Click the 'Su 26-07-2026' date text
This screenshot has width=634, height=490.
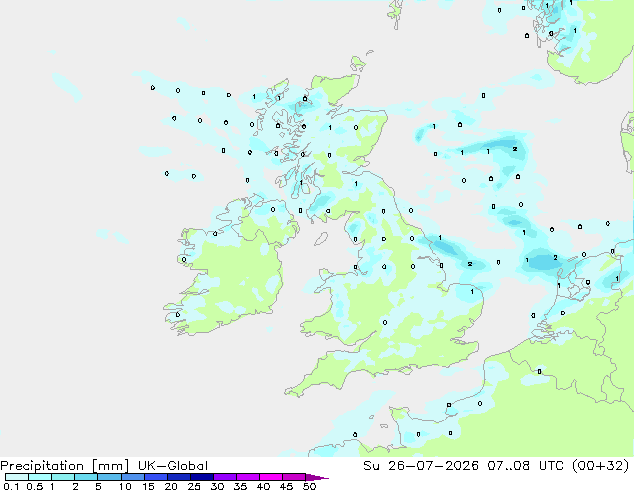point(421,466)
